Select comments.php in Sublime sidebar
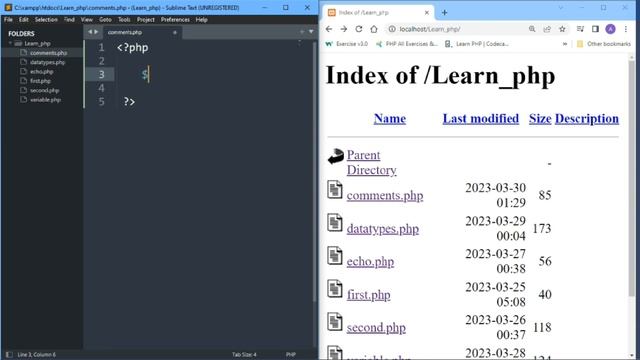Screen dimensions: 640x360 tap(48, 53)
